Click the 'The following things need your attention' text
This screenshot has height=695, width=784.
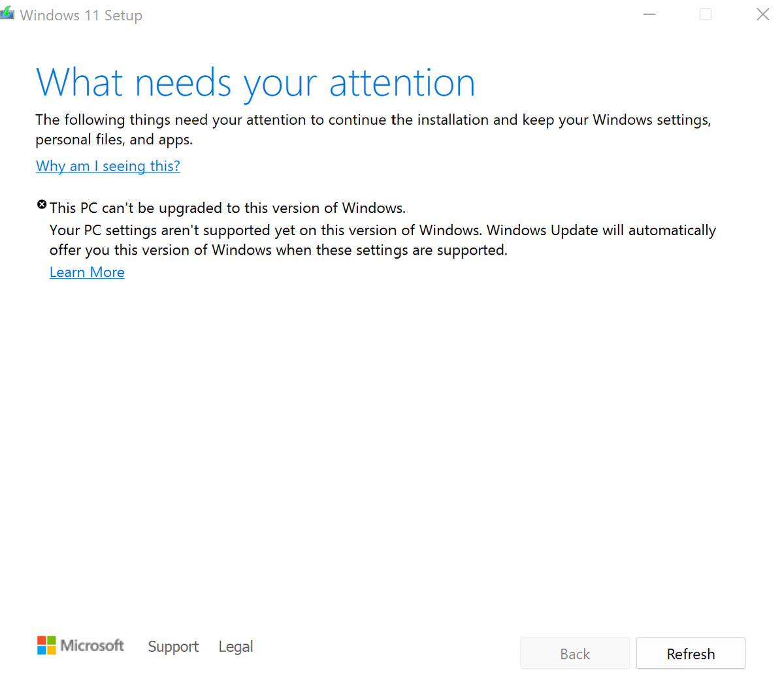tap(373, 129)
